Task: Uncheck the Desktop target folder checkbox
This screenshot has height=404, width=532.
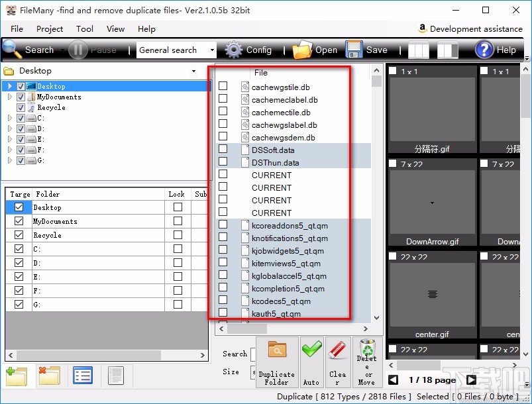Action: [20, 207]
